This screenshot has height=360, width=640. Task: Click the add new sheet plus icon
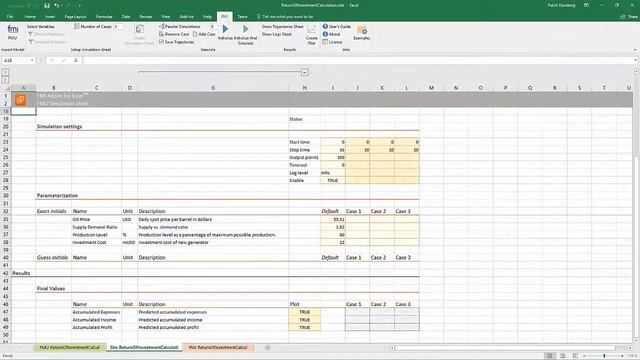point(268,348)
